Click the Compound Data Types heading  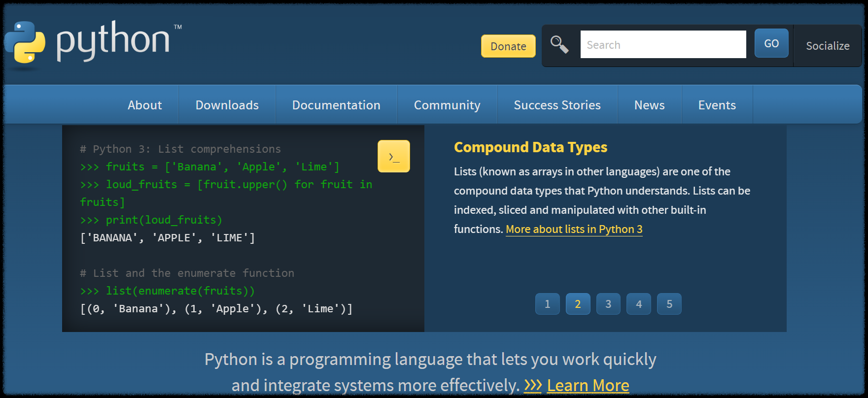pos(530,147)
